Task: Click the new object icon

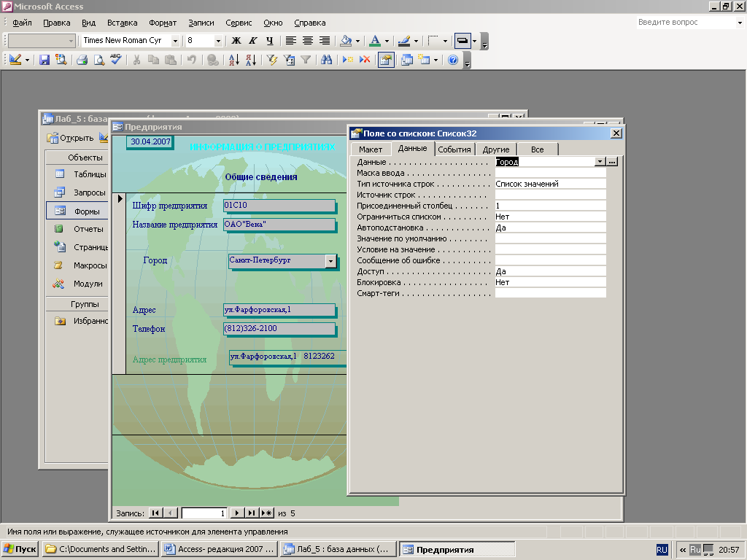Action: click(x=424, y=60)
